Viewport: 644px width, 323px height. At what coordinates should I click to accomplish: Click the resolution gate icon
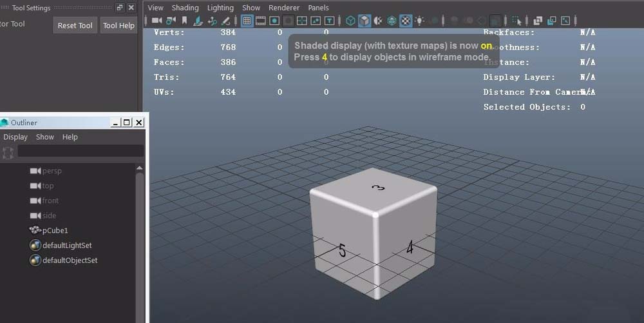274,21
